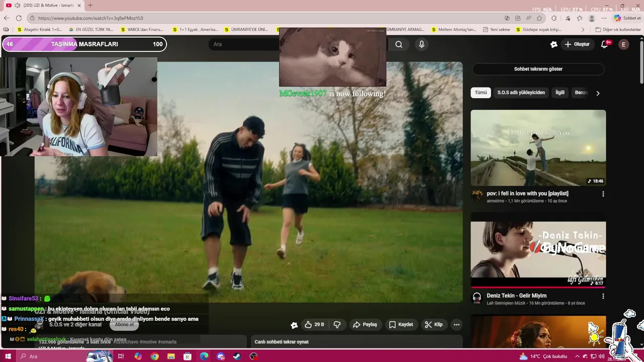Open Windows Start menu

pos(8,356)
